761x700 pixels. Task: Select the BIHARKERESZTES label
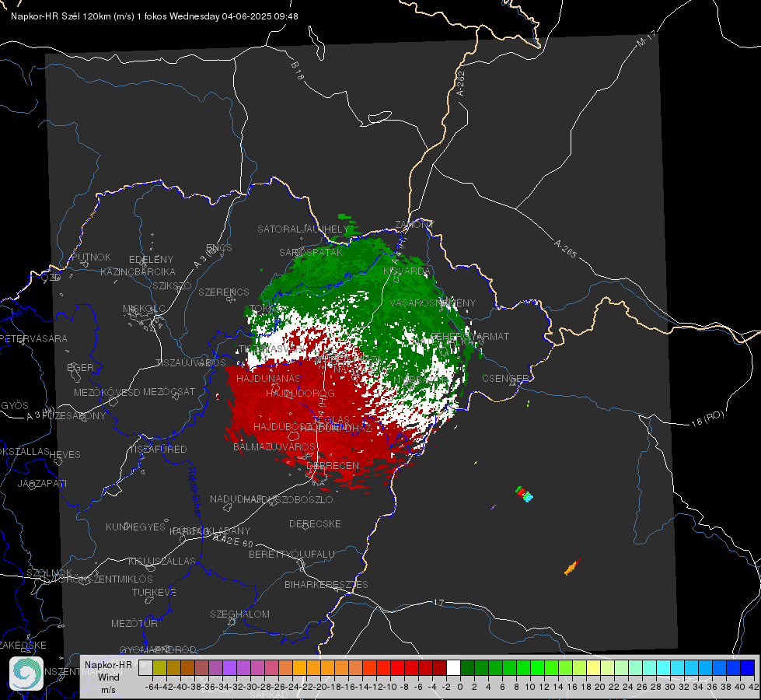[326, 585]
